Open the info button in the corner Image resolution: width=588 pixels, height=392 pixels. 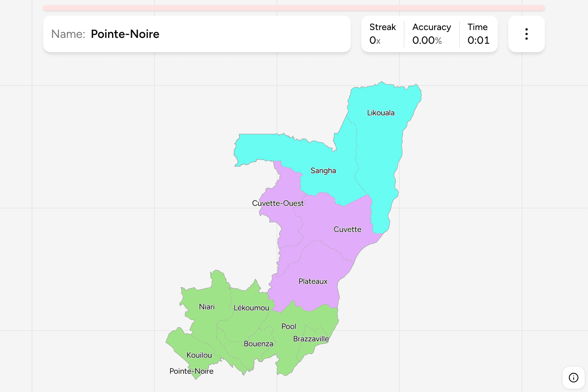[x=573, y=378]
